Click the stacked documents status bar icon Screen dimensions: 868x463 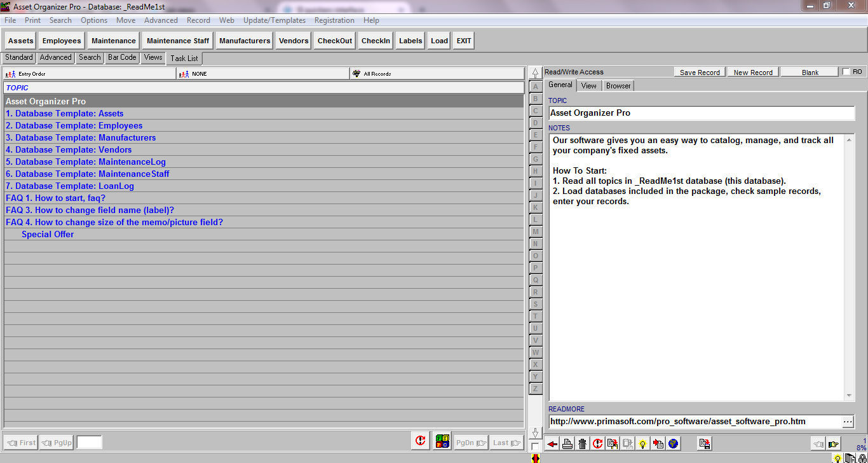850,459
